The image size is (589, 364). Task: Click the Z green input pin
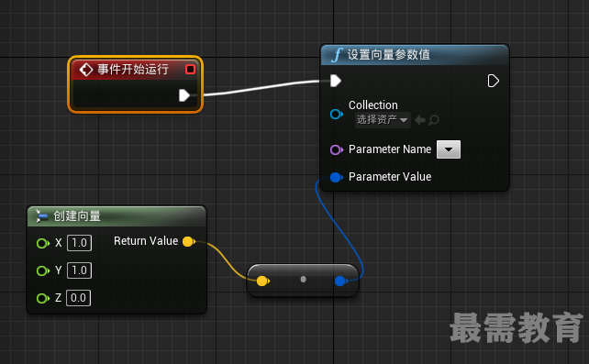pos(43,298)
